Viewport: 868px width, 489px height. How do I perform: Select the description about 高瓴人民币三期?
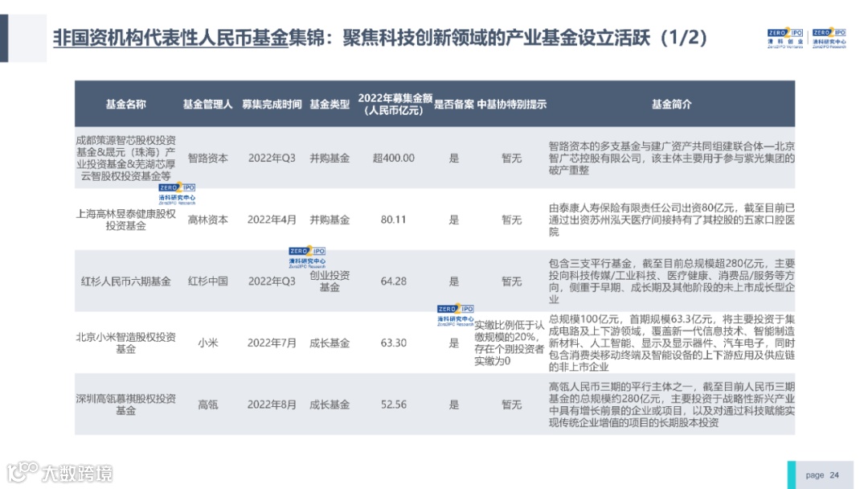click(671, 405)
